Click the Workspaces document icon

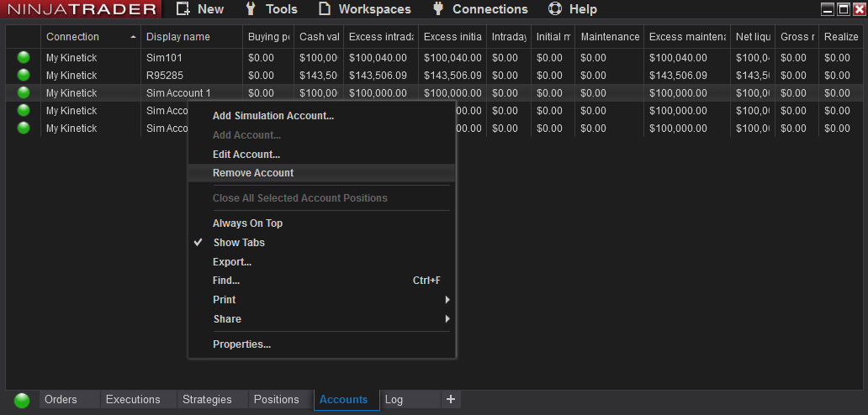(x=325, y=9)
